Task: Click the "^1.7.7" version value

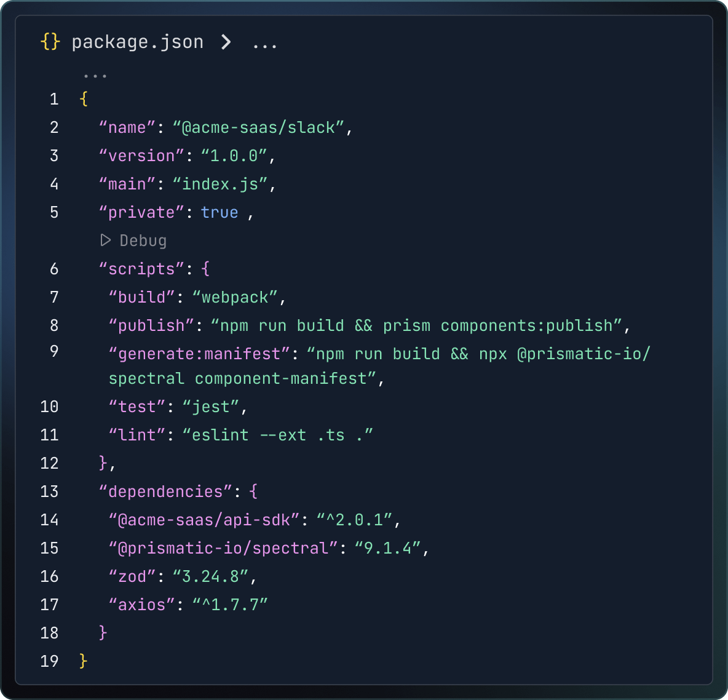Action: [x=230, y=605]
